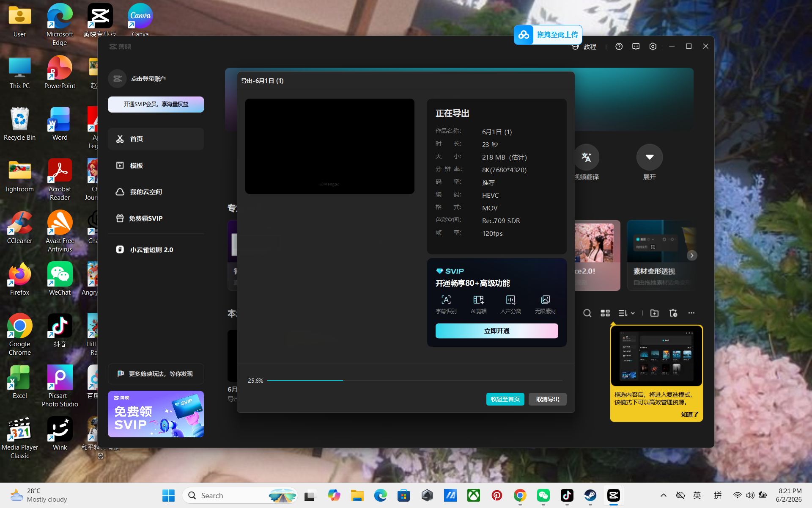Open the weather widget on taskbar
The height and width of the screenshot is (508, 812).
click(x=39, y=495)
